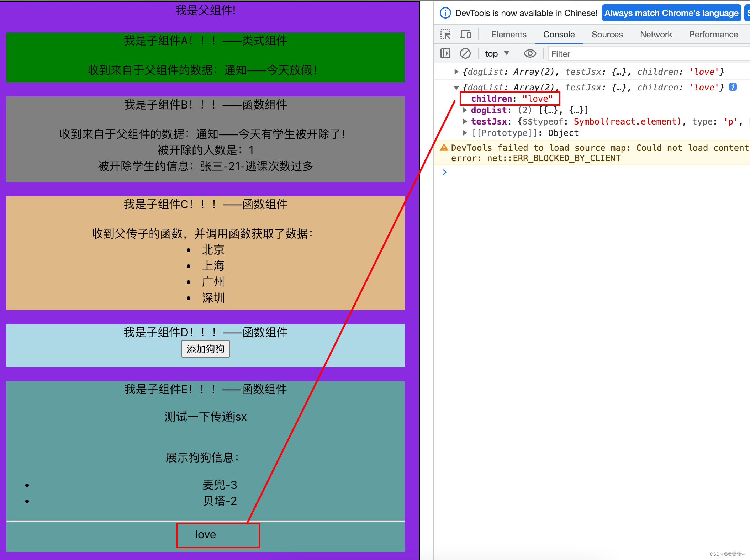Clear console with the ban icon
This screenshot has height=560, width=750.
[465, 54]
